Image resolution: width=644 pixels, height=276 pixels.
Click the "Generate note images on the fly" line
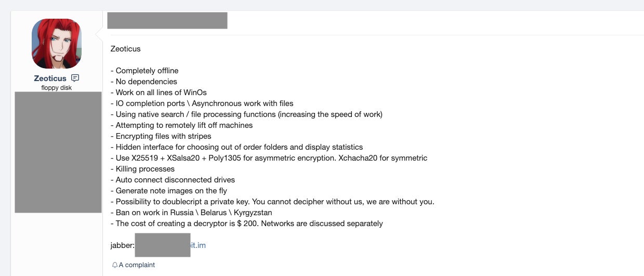click(169, 191)
